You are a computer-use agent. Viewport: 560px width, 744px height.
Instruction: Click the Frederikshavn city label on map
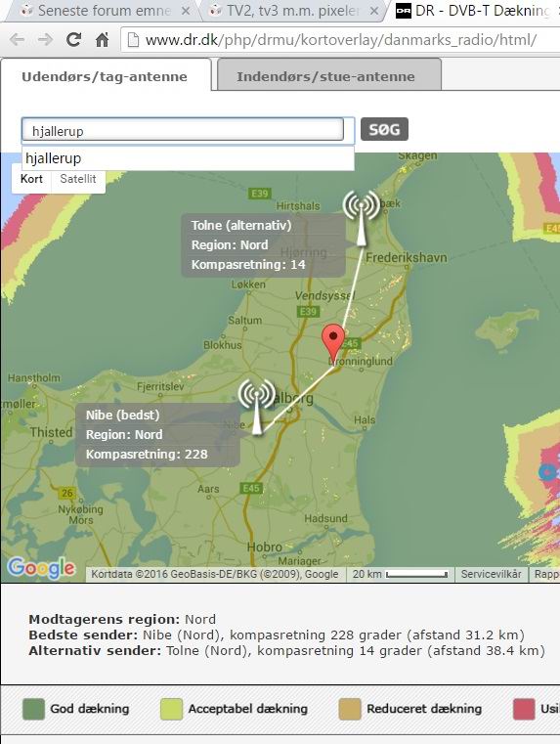tap(406, 258)
